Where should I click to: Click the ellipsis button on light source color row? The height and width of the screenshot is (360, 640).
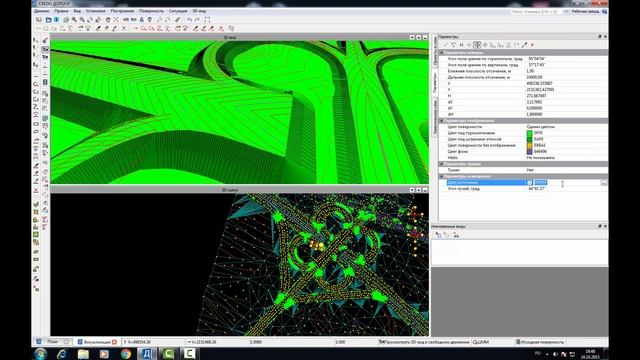tap(604, 183)
